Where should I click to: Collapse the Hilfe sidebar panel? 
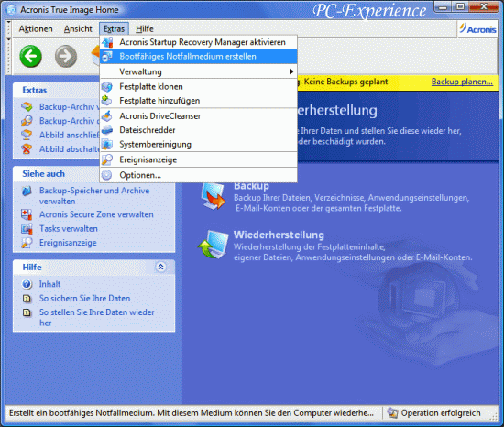[x=160, y=267]
